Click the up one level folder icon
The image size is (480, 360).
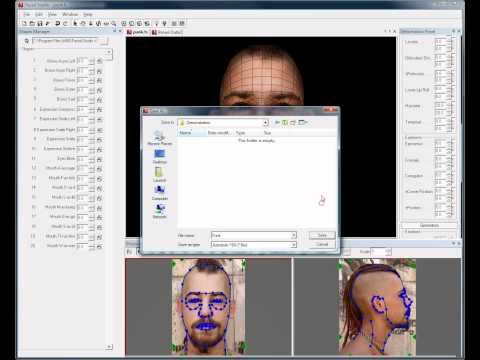point(285,123)
